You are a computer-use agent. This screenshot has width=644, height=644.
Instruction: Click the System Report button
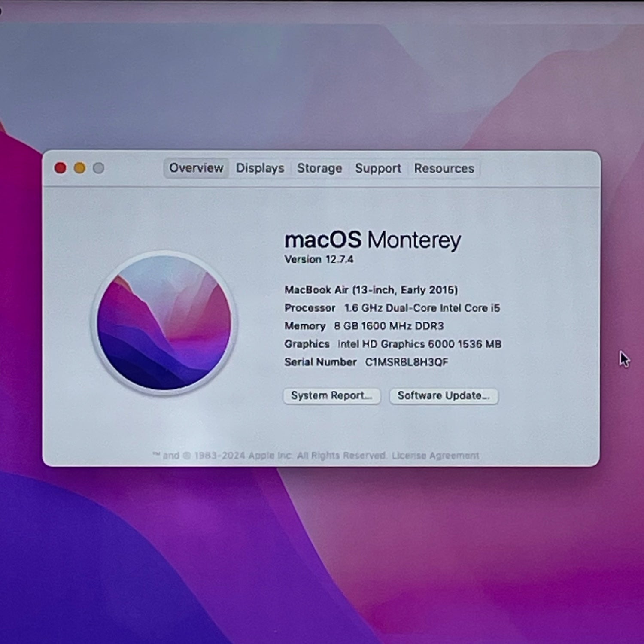pos(331,396)
